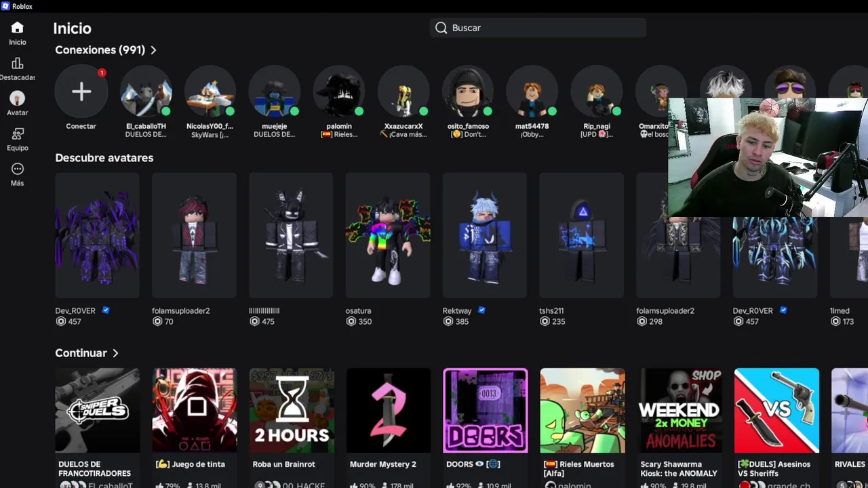Select the first folamsuploader2 avatar, priced 70
This screenshot has width=868, height=488.
pos(194,235)
